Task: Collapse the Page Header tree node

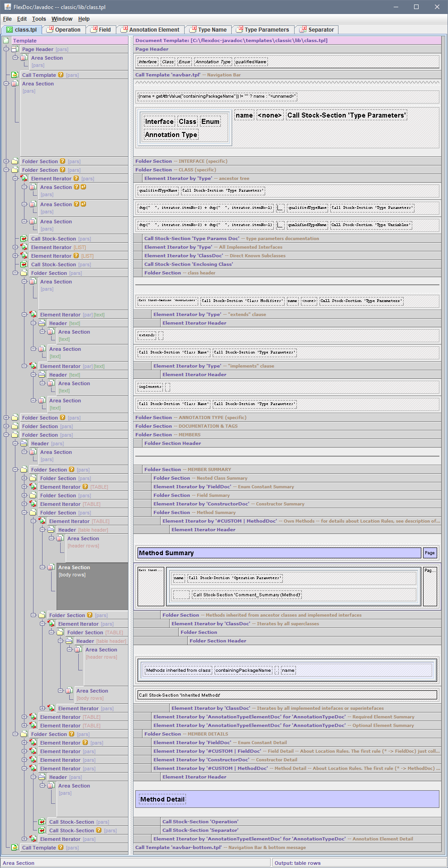Action: tap(6, 49)
